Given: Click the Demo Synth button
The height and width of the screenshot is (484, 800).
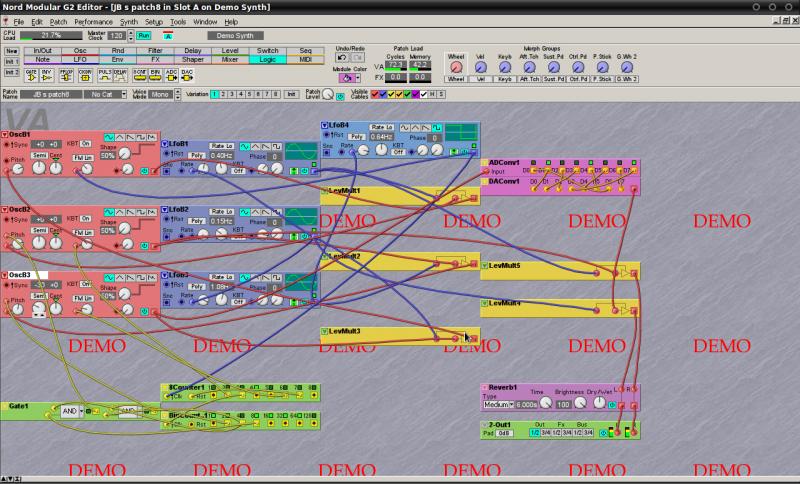Looking at the screenshot, I should click(235, 36).
